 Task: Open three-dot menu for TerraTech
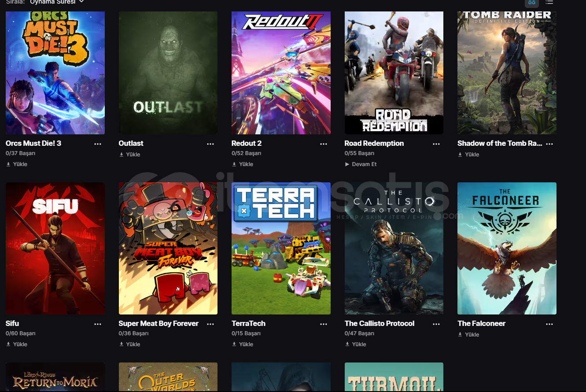(x=324, y=324)
